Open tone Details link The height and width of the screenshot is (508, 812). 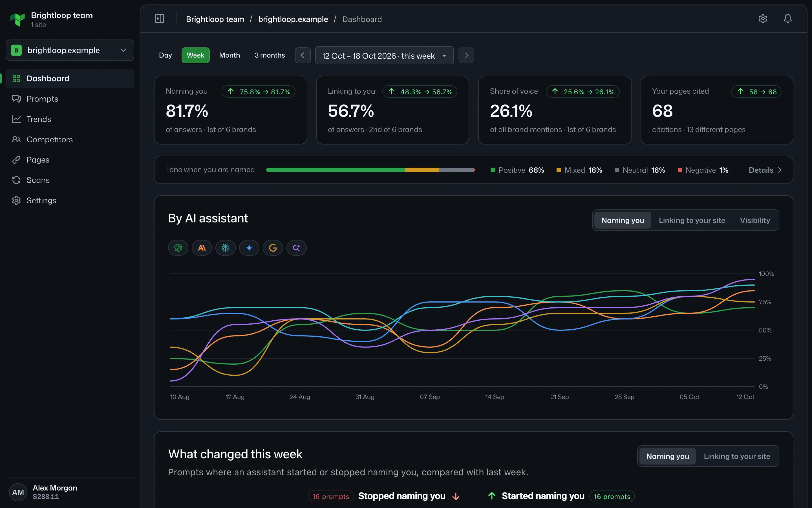tap(765, 170)
